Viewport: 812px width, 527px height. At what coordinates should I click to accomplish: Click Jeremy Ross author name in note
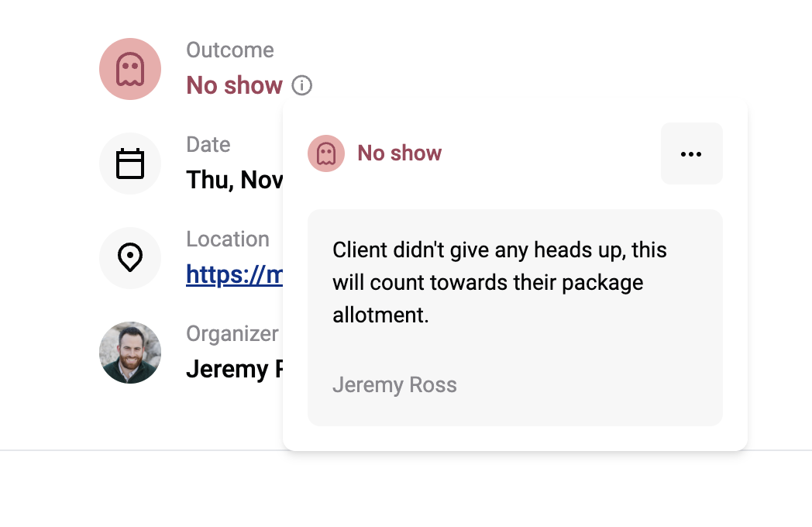[x=394, y=385]
